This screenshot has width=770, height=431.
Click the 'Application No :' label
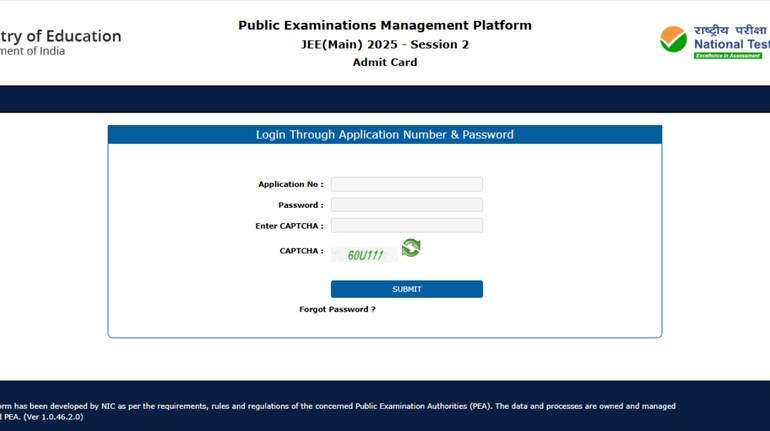pyautogui.click(x=290, y=184)
